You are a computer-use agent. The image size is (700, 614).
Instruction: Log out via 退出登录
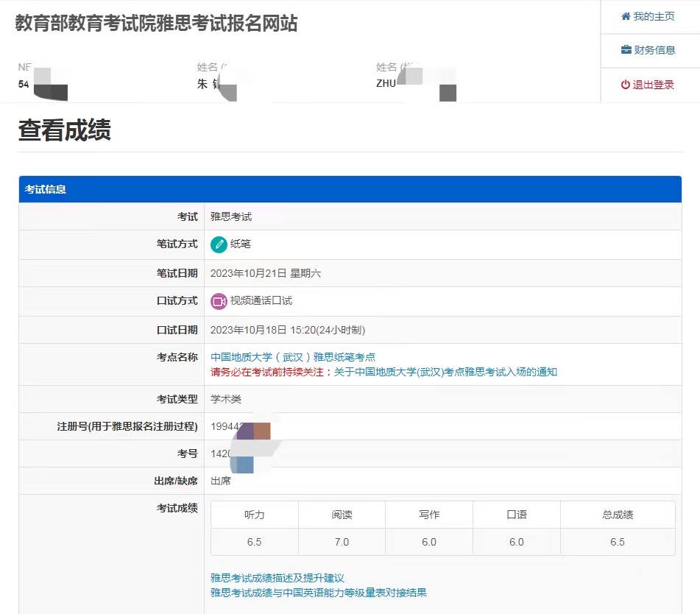point(654,85)
